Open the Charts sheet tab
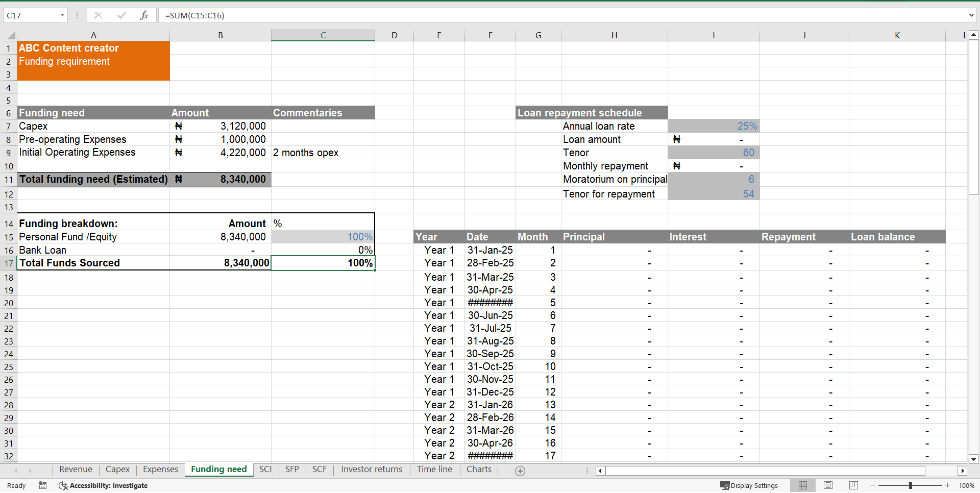Image resolution: width=980 pixels, height=493 pixels. pos(479,470)
